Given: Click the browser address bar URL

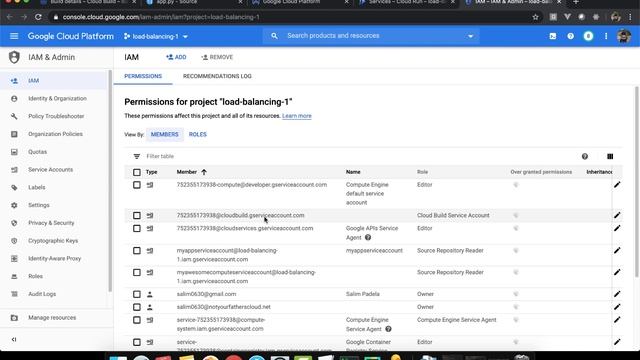Looking at the screenshot, I should click(161, 17).
